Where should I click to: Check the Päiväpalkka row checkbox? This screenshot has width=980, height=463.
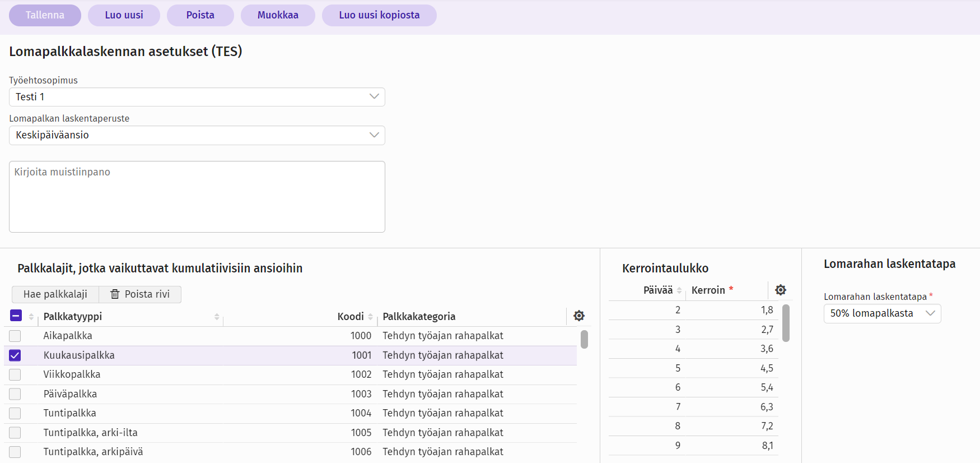(15, 394)
